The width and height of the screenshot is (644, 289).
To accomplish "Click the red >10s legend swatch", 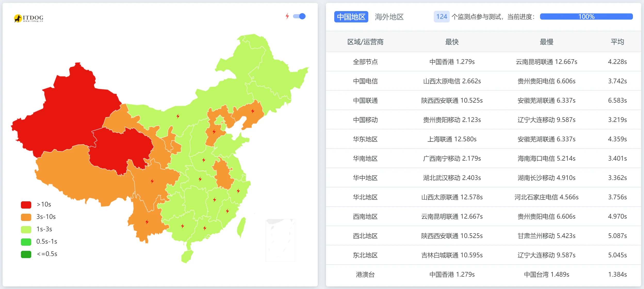I will 26,205.
